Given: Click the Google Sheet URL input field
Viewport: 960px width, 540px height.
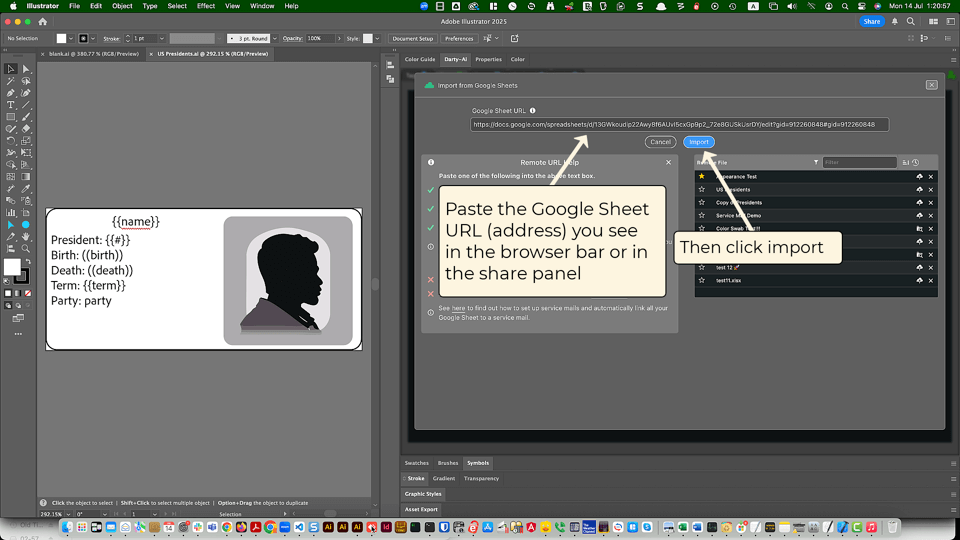Looking at the screenshot, I should point(679,124).
